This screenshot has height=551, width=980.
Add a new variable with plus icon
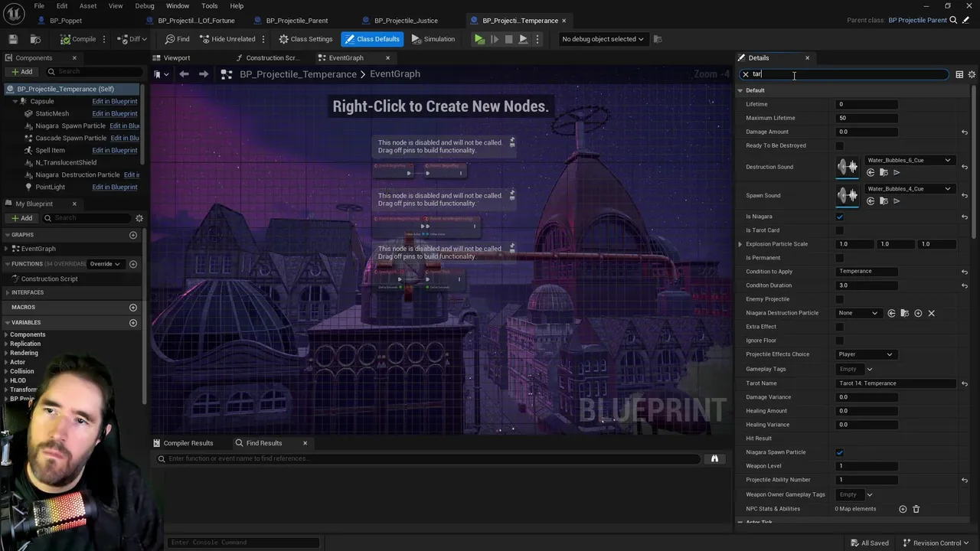tap(133, 322)
